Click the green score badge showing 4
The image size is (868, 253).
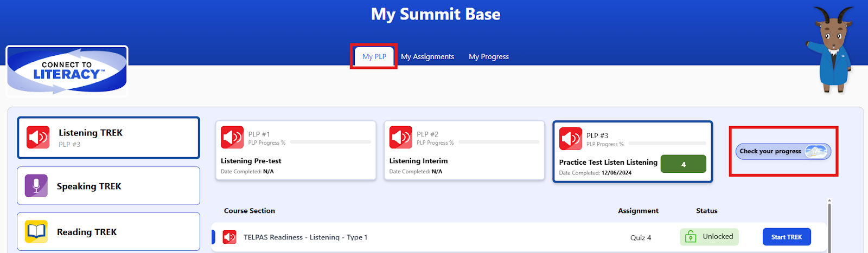[x=683, y=164]
